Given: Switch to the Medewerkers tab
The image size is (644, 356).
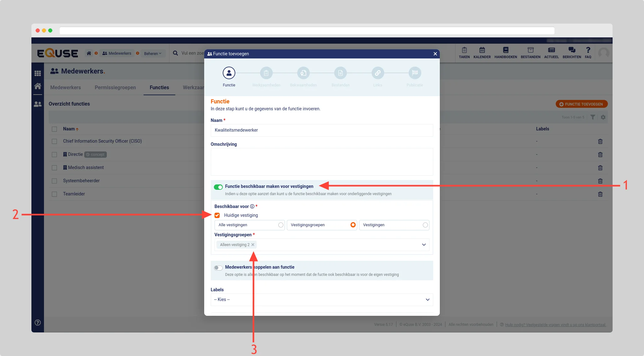Looking at the screenshot, I should [65, 88].
